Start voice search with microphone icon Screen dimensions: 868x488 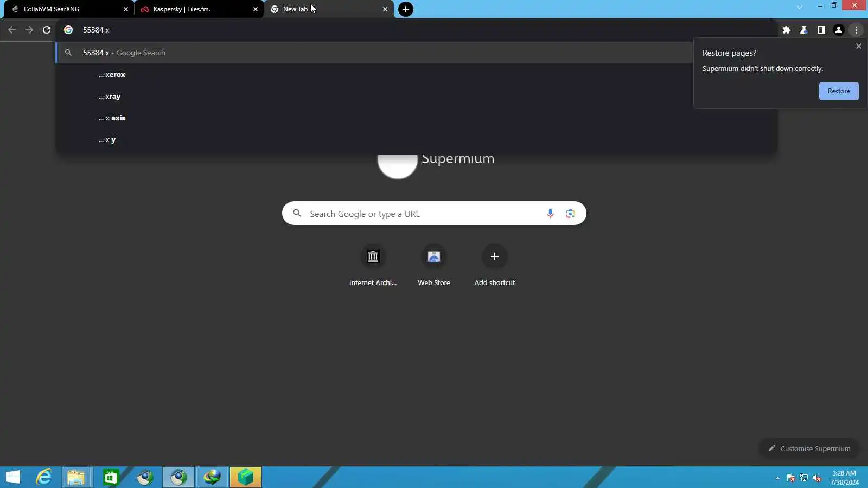(550, 214)
